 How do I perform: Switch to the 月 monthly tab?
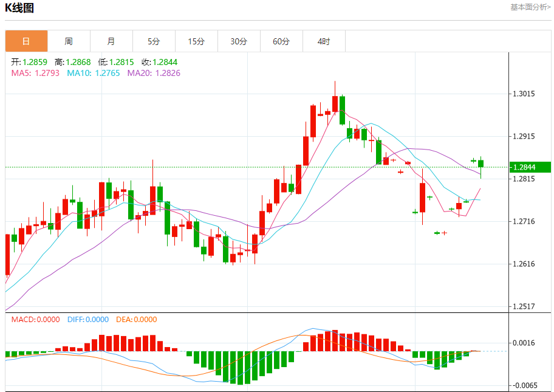[111, 41]
